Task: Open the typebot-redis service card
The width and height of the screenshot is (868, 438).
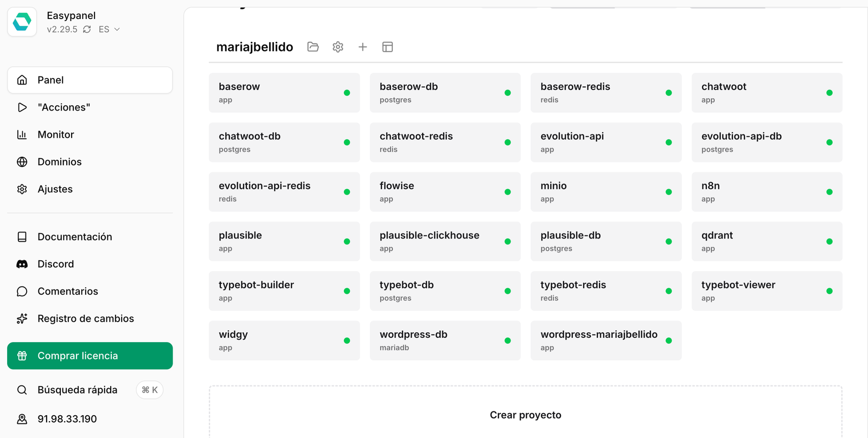Action: [x=606, y=291]
